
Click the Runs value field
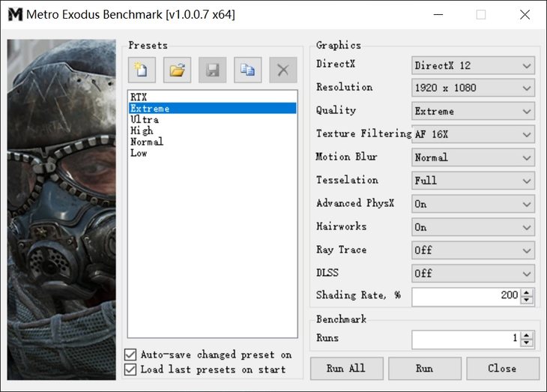[x=466, y=340]
